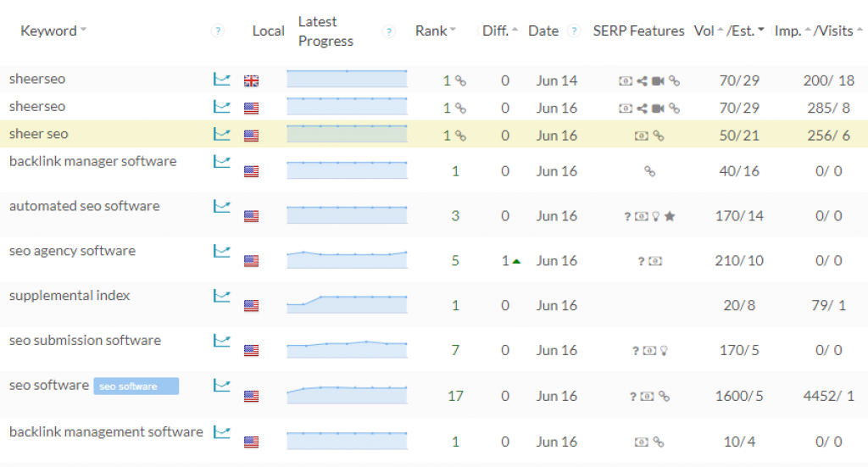Select the highlighted sheer seo keyword

click(39, 134)
